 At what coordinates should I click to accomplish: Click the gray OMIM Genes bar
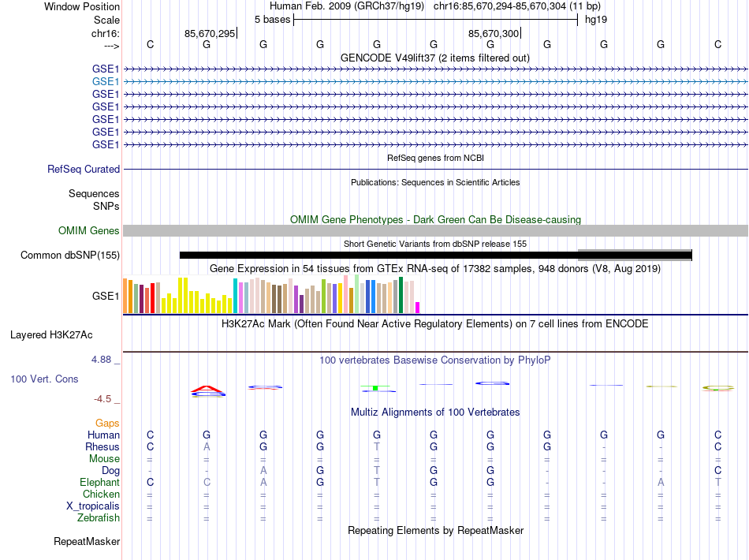(436, 231)
